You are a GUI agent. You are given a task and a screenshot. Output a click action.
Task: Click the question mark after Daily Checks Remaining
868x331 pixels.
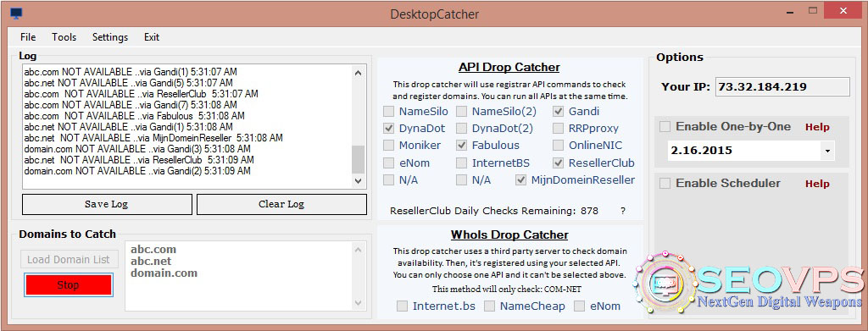(x=623, y=211)
